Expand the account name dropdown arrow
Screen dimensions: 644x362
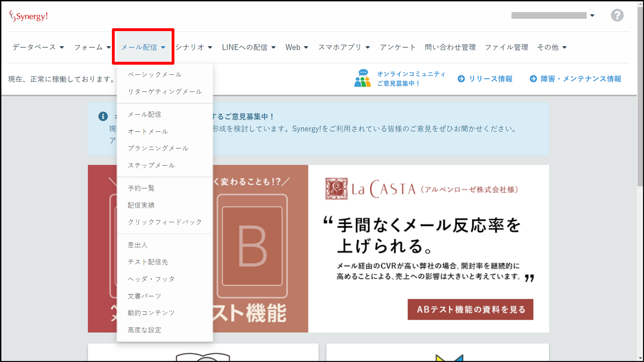pyautogui.click(x=592, y=16)
